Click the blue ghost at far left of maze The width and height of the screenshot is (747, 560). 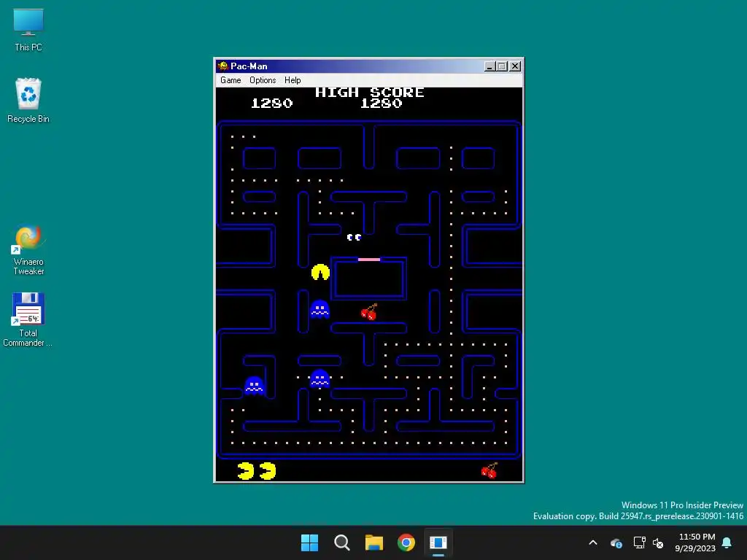[x=254, y=385]
